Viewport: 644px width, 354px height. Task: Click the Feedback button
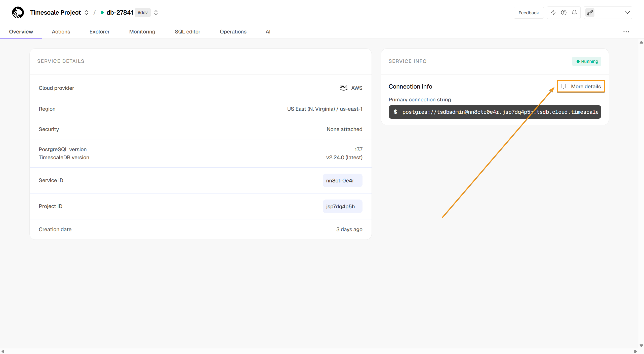(x=529, y=13)
